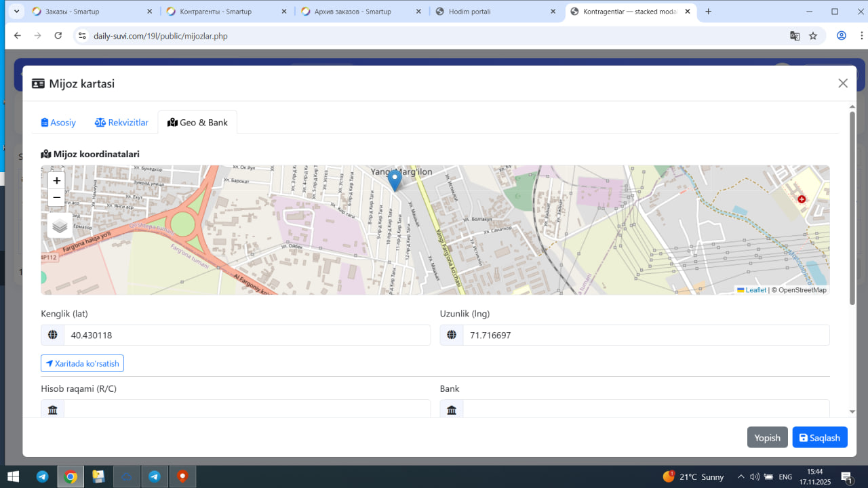Select the Geo & Bank tab
Image resolution: width=868 pixels, height=488 pixels.
coord(197,123)
